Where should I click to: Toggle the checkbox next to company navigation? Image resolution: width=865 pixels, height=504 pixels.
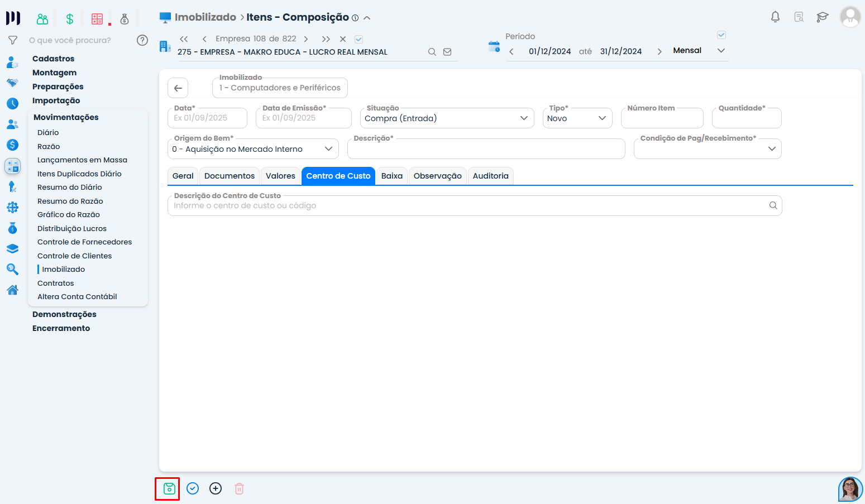click(x=359, y=39)
